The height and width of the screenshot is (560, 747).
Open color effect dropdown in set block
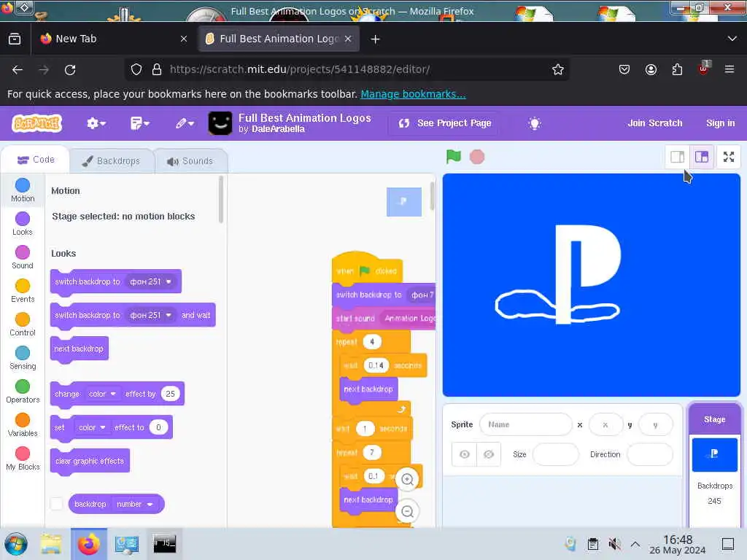click(92, 427)
